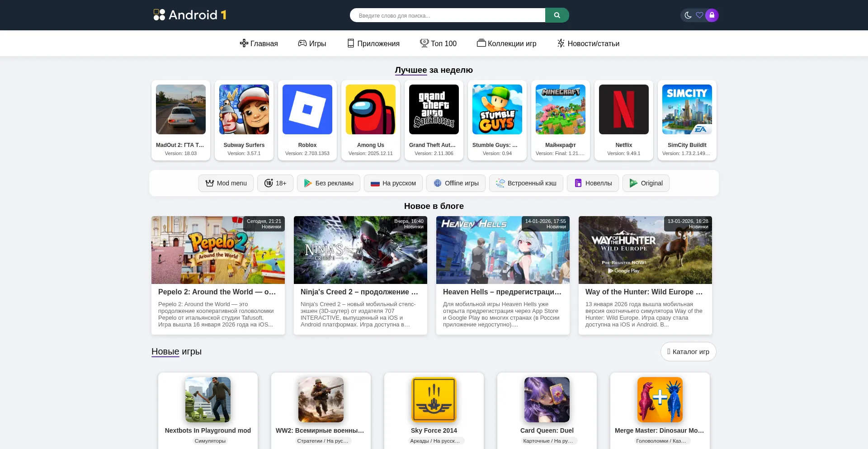This screenshot has width=868, height=449.
Task: Click Pepelo 2: Around the World headline
Action: pos(217,292)
